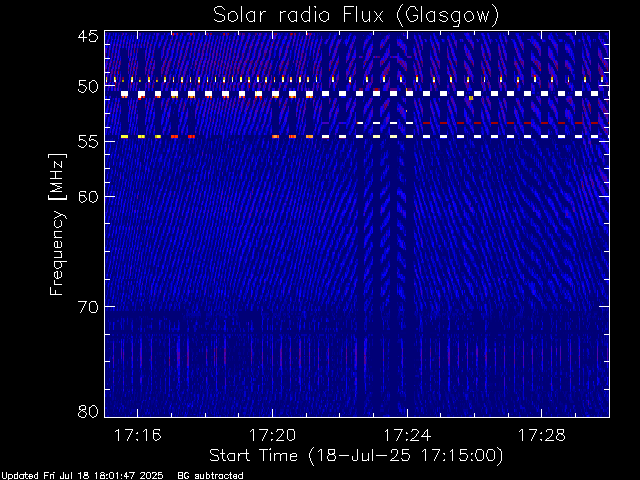640x480 pixels.
Task: Click the 80 MHz frequency tick label
Action: point(88,411)
